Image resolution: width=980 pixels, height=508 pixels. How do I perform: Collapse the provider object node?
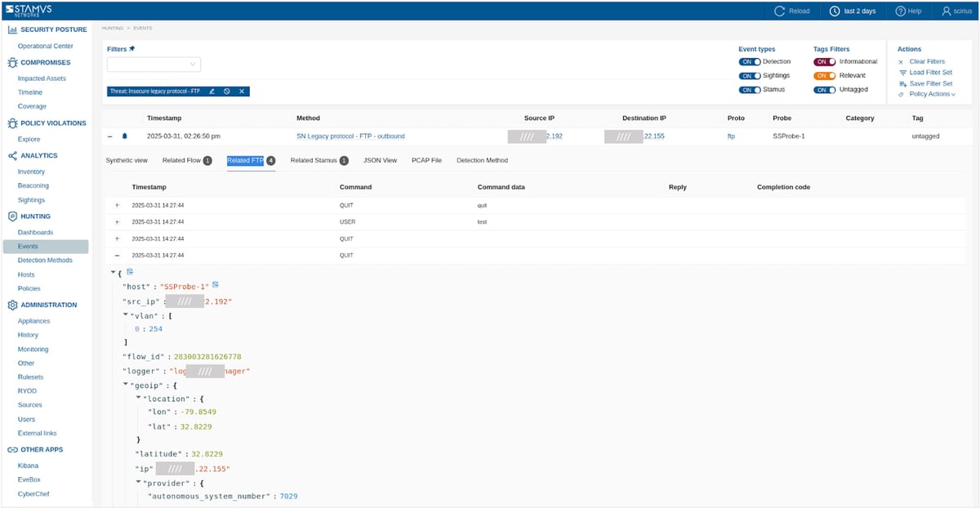(138, 483)
